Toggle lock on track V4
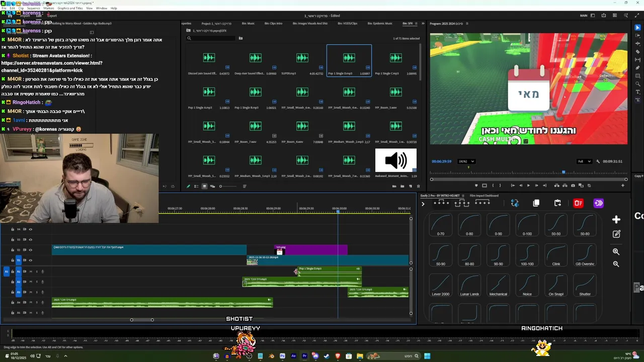 pyautogui.click(x=13, y=229)
